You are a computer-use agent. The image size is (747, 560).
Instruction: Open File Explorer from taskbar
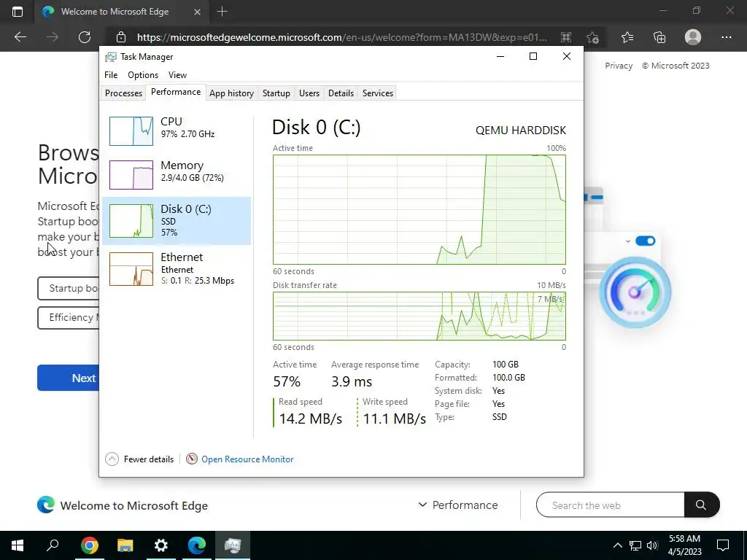(125, 545)
